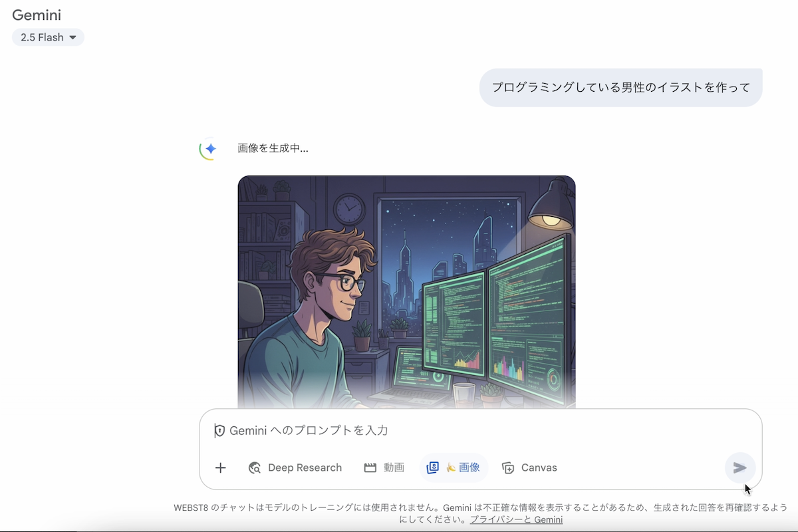Click the banana image icon
798x532 pixels.
coord(451,467)
